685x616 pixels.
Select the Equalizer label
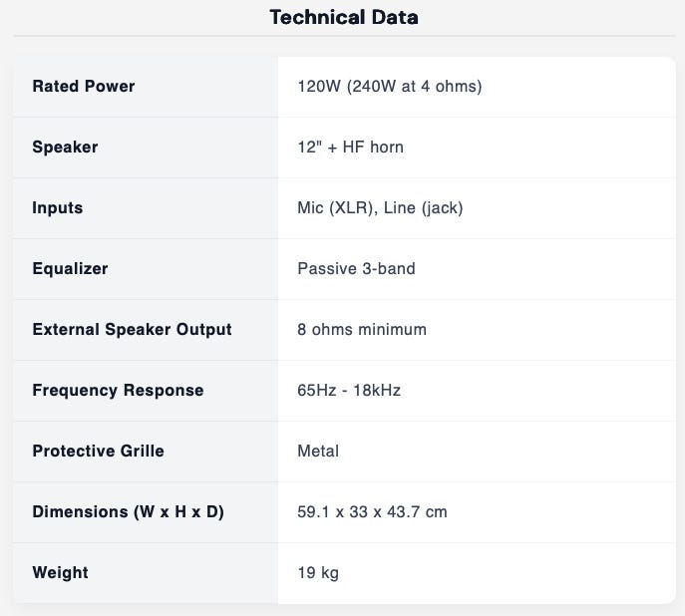pos(71,268)
